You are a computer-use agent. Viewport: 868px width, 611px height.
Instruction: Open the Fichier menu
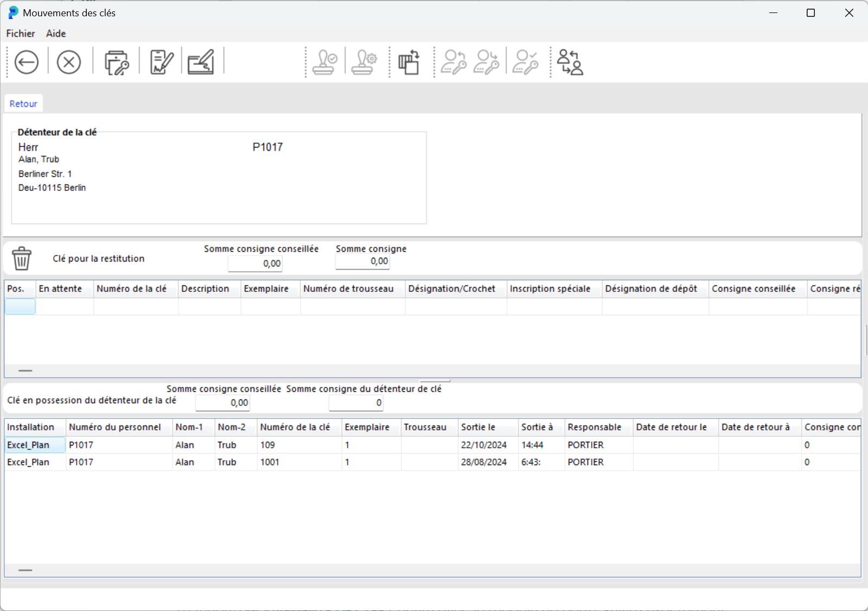click(21, 34)
